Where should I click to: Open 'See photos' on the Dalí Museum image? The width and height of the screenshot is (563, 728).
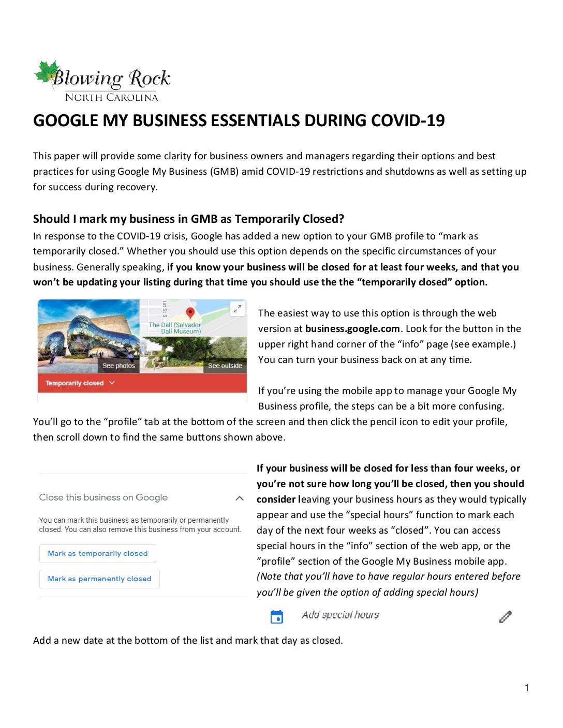(x=118, y=366)
